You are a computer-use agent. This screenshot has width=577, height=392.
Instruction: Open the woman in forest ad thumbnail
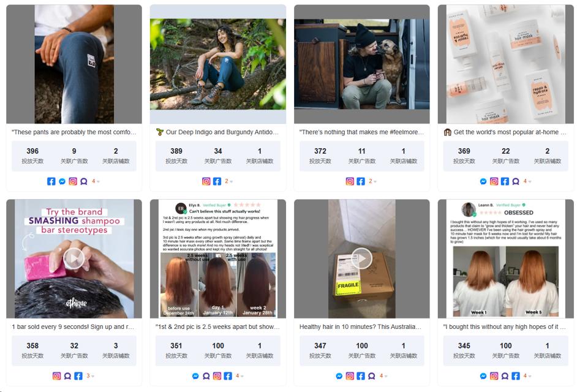(x=218, y=64)
